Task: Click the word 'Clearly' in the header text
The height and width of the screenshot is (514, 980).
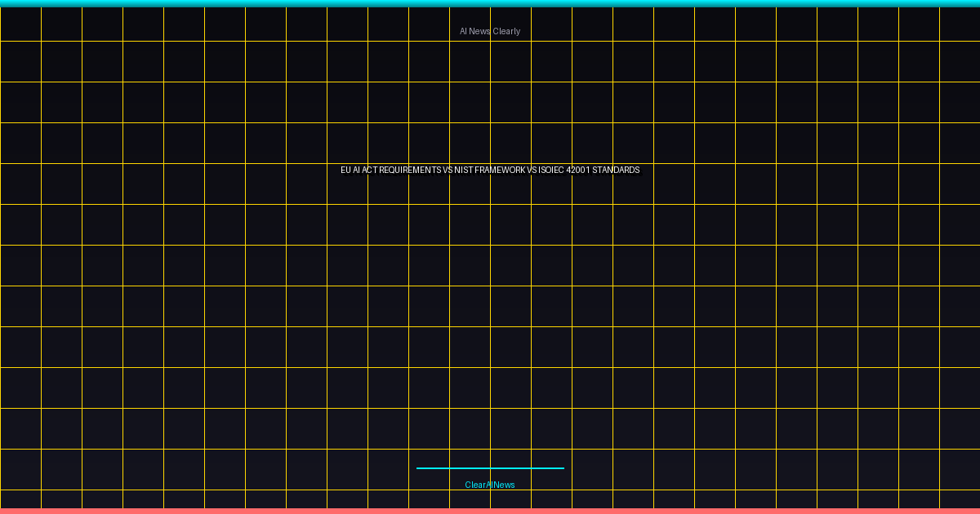Action: [506, 31]
